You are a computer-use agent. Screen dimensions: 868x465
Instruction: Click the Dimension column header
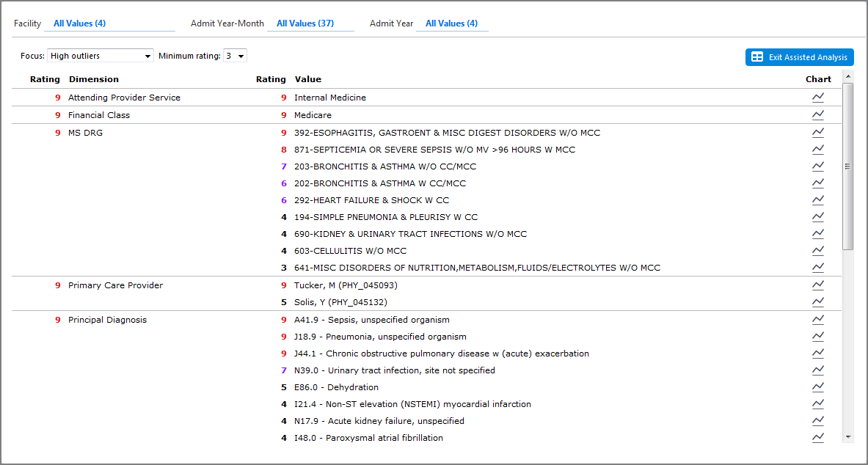pyautogui.click(x=95, y=79)
